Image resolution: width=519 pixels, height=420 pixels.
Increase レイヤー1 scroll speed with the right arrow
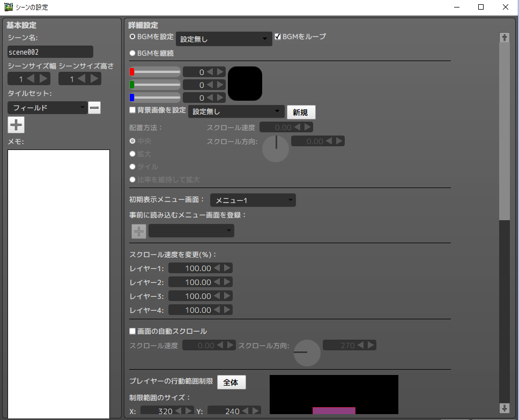click(227, 268)
